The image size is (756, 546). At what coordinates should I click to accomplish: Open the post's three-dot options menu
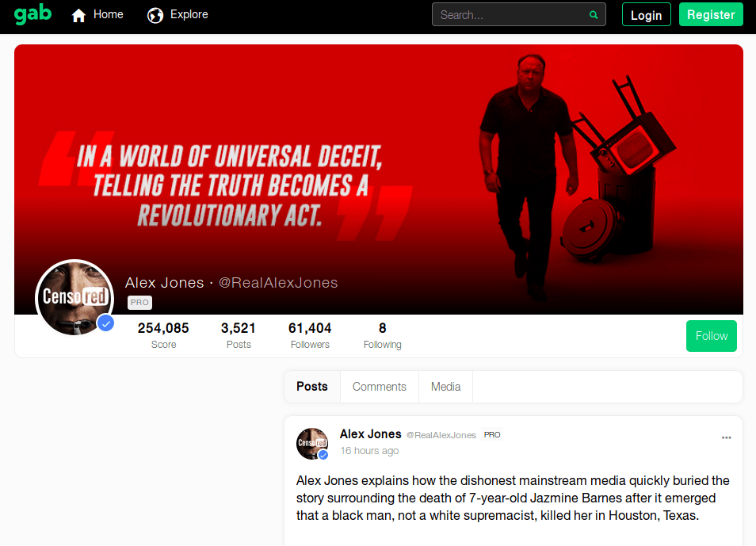726,437
